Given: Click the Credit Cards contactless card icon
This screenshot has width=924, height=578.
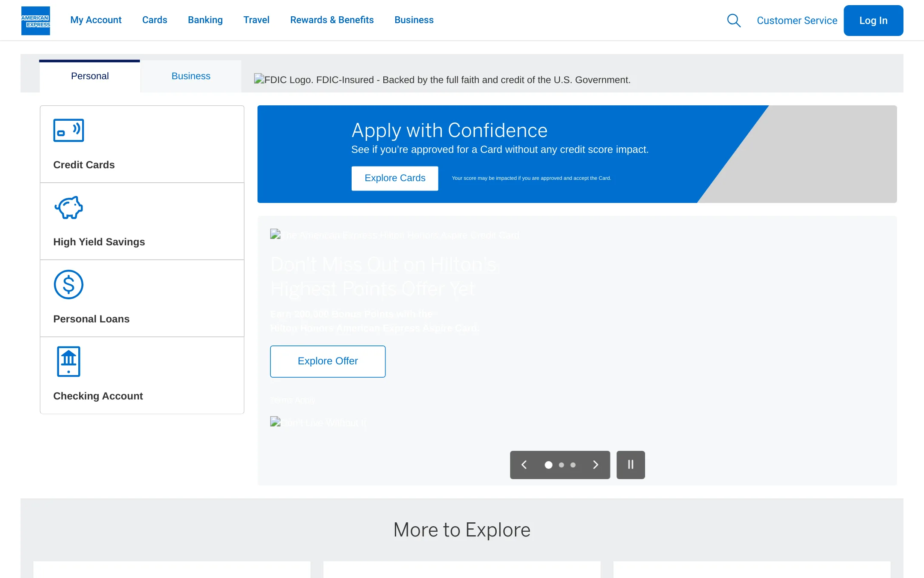Looking at the screenshot, I should (68, 130).
